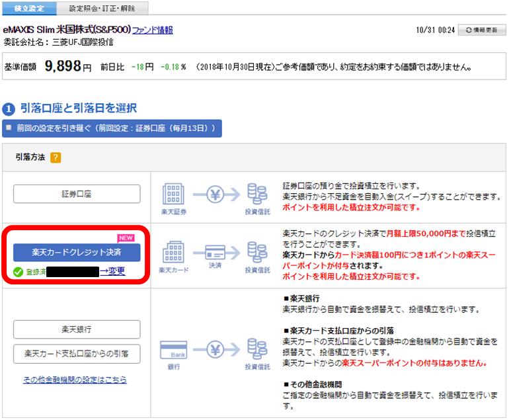This screenshot has width=509, height=420.
Task: Click the 引落口座と引落日を選択 section heading
Action: 79,108
